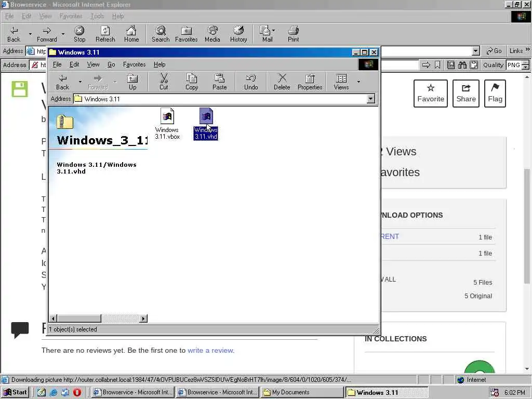The height and width of the screenshot is (399, 532).
Task: Click the Media toolbar button
Action: point(212,34)
